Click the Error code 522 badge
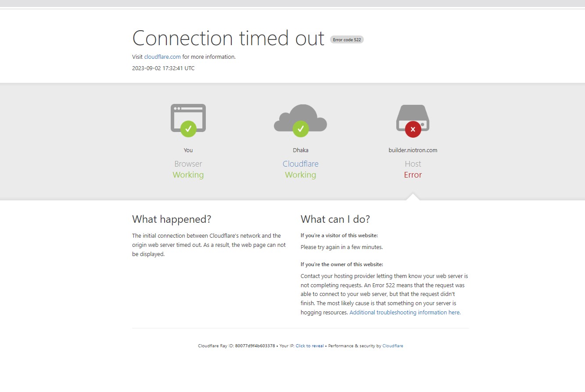The image size is (585, 392). pos(347,40)
